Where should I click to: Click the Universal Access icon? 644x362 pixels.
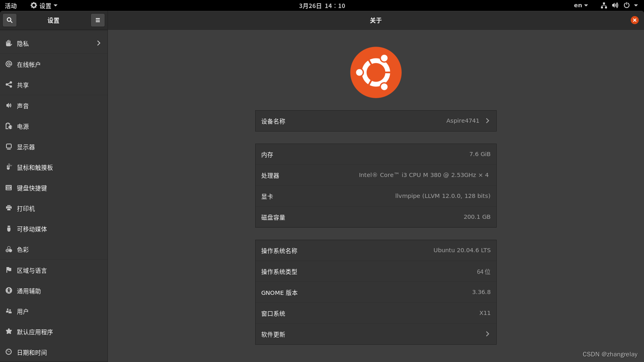[9, 290]
